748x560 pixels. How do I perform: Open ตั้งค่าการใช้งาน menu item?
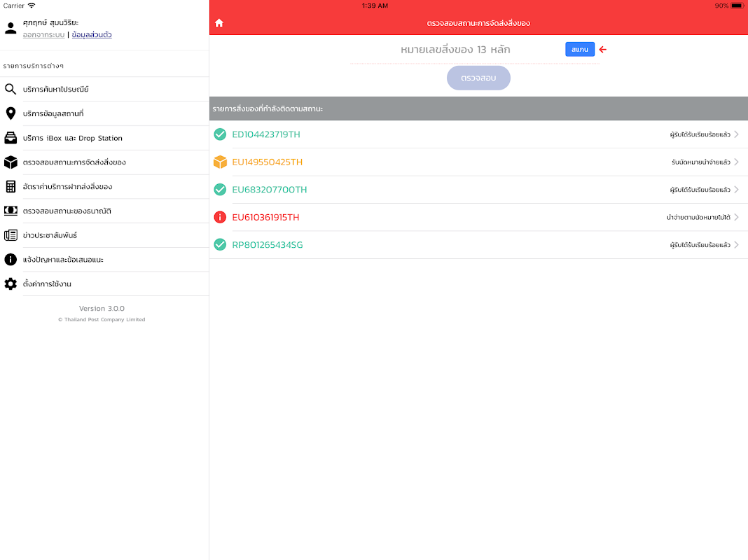pos(104,283)
